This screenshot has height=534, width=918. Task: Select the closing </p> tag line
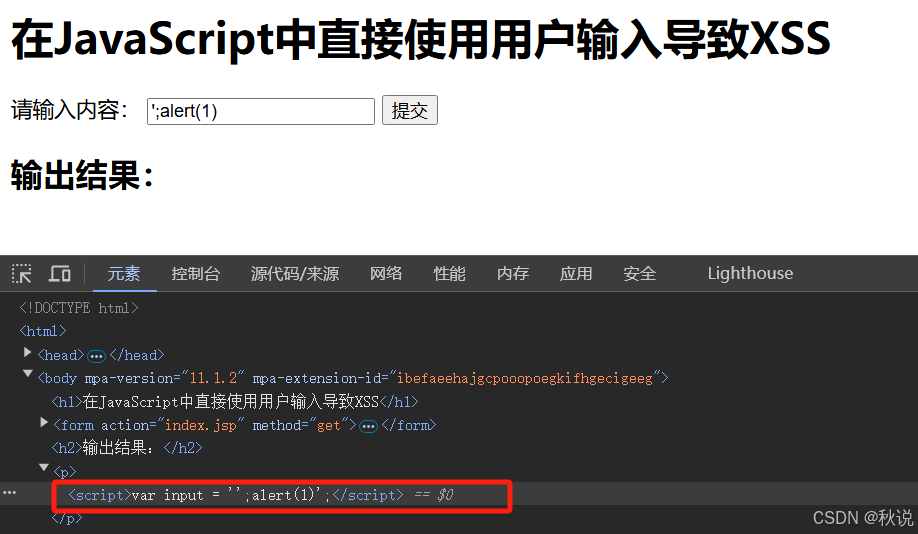[67, 518]
